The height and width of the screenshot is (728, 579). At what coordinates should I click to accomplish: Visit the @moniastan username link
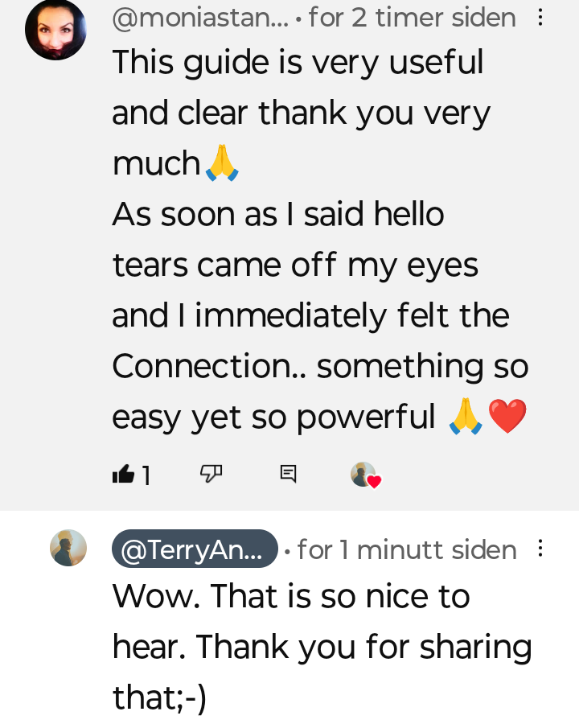click(199, 18)
